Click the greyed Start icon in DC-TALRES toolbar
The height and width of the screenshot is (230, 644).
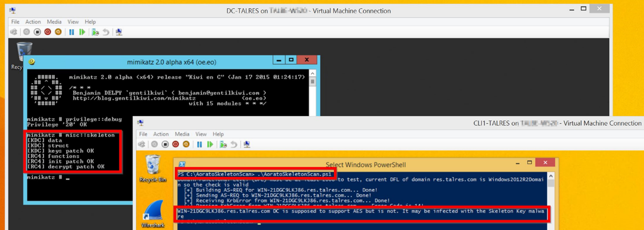(27, 32)
